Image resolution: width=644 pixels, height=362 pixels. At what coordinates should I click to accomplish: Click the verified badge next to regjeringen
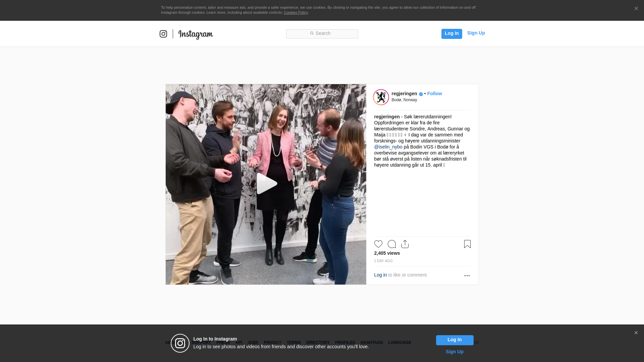[x=421, y=94]
